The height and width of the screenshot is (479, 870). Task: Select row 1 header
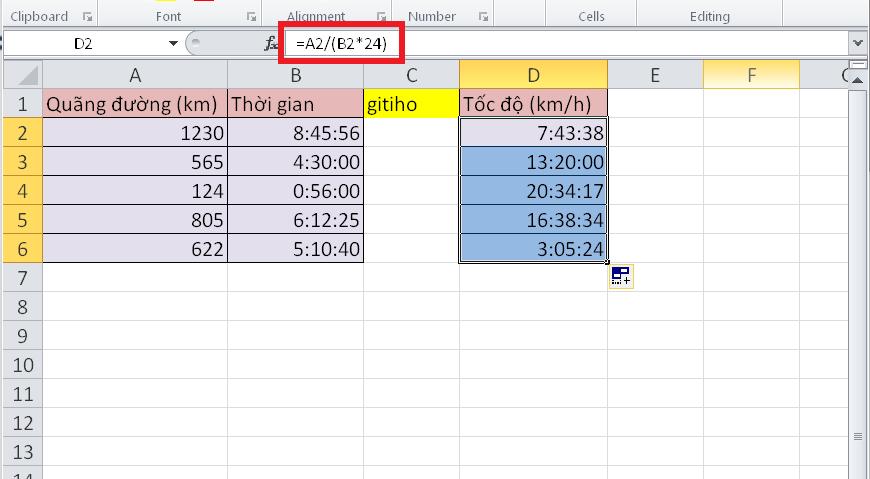coord(23,104)
